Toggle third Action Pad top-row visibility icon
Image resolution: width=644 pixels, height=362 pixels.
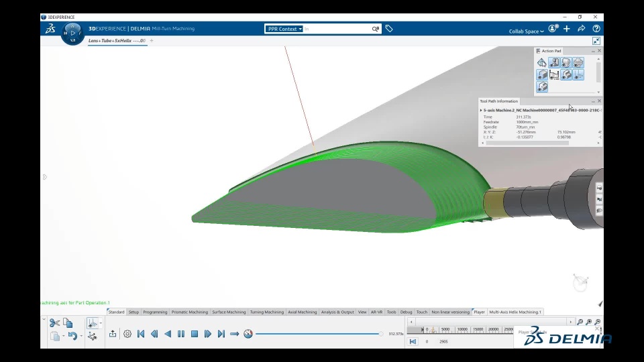(x=566, y=62)
